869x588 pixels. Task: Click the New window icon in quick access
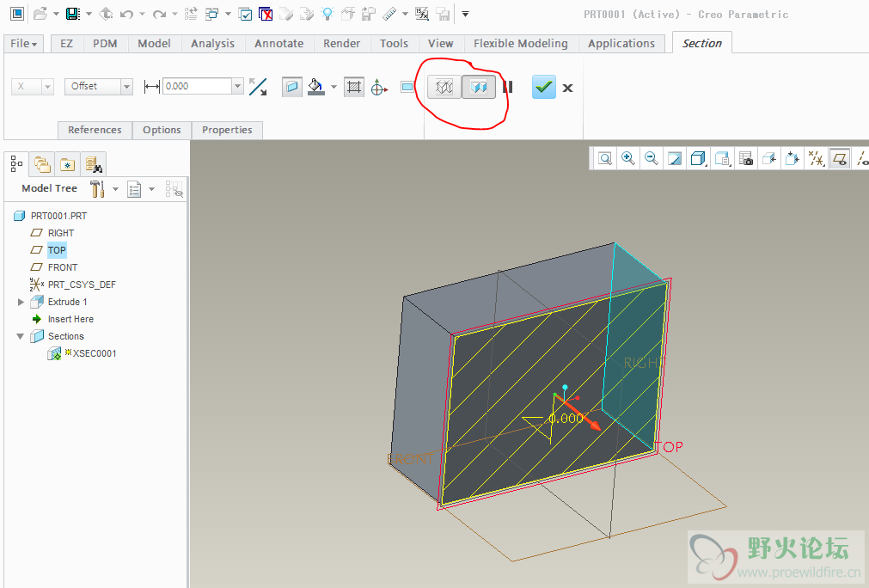[18, 14]
